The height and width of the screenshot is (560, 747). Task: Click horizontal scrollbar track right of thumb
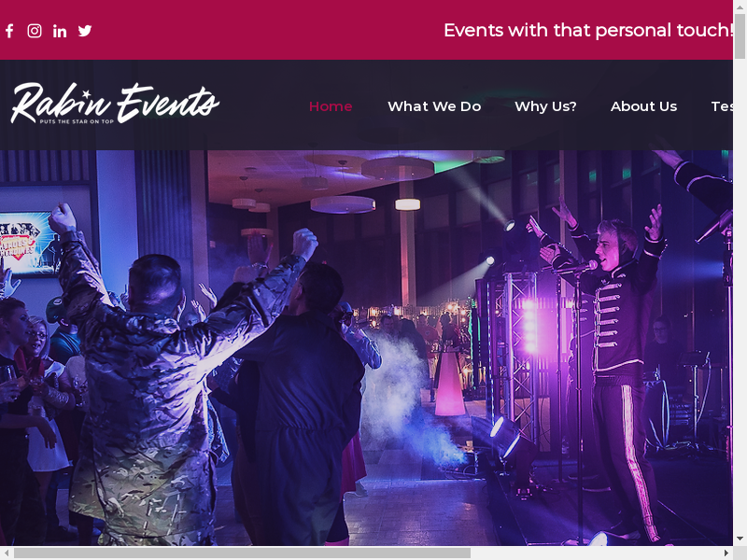[596, 553]
